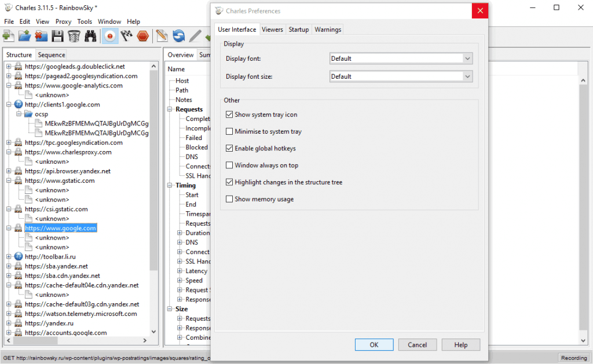Toggle throttling with the checkered flag icon
Screen dimensions: 593x364
point(126,36)
